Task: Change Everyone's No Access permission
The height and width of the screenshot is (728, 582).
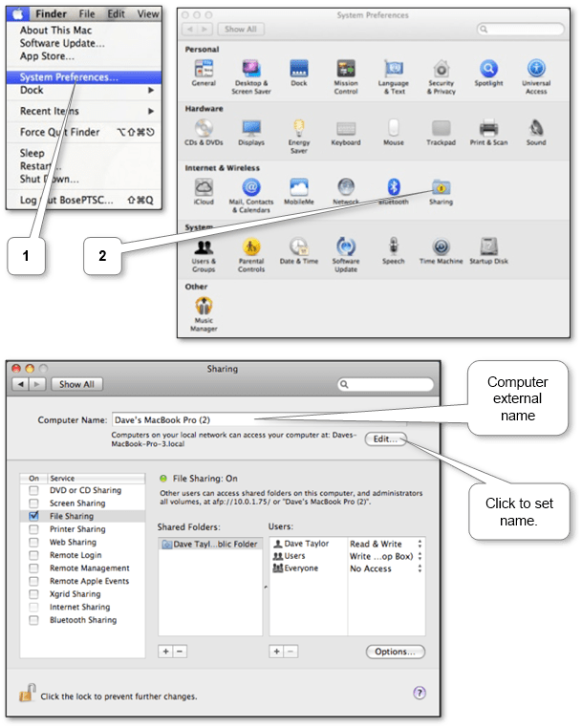Action: point(385,568)
